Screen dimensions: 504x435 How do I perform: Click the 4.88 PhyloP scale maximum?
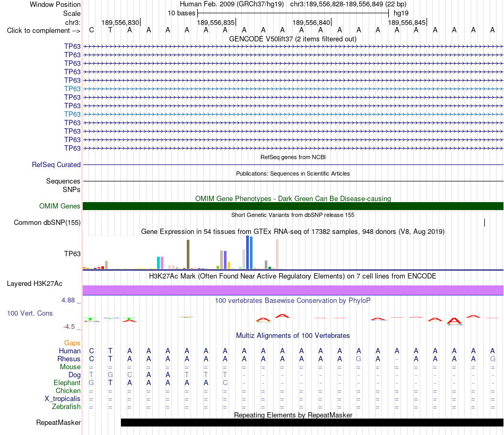(x=68, y=300)
